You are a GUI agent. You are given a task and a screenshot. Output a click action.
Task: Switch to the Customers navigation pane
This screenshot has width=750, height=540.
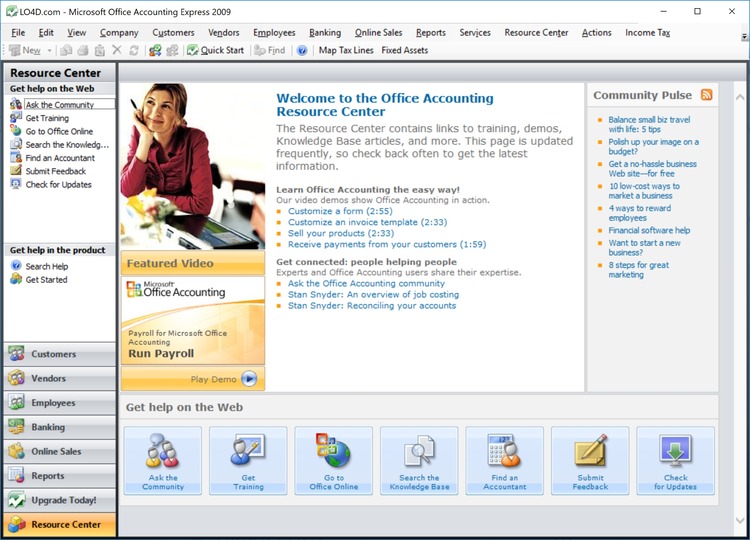pos(60,354)
